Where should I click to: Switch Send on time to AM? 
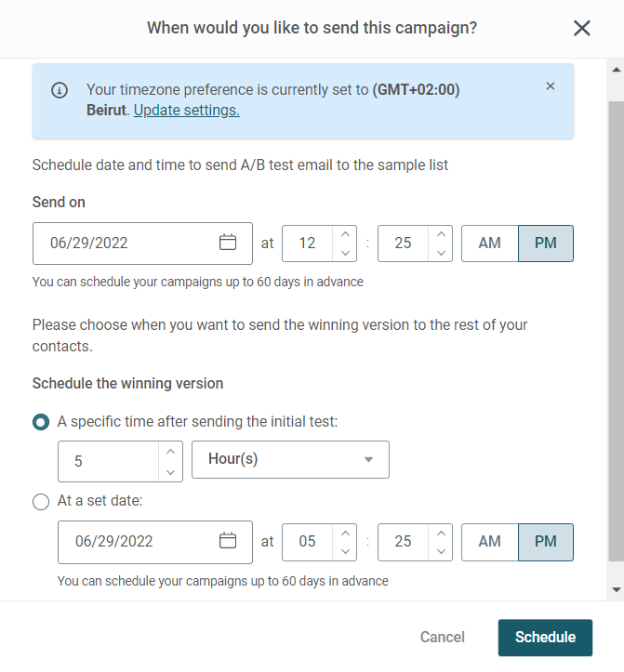click(x=490, y=244)
